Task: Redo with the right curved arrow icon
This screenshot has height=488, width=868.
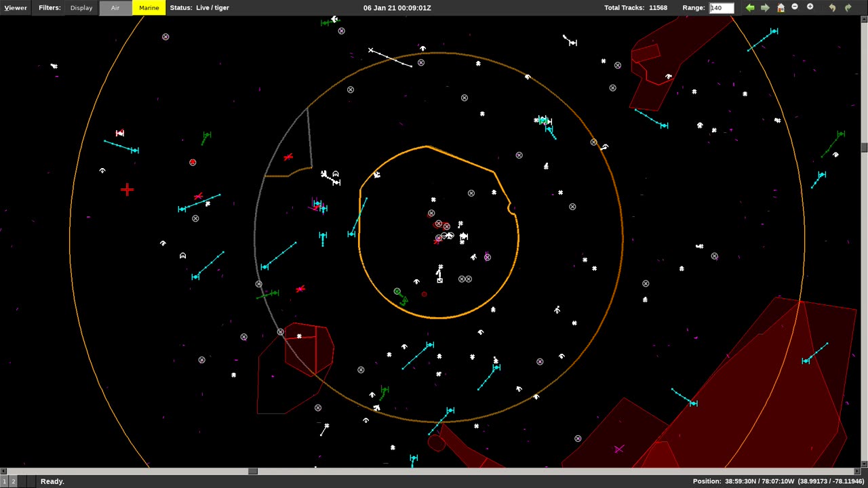Action: [x=848, y=7]
